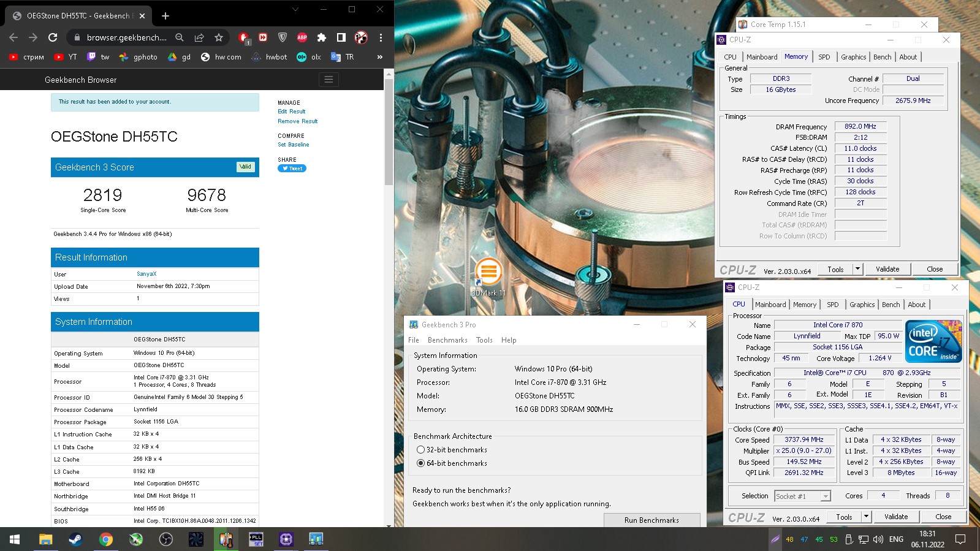Click the browser page vertical scrollbar
Viewport: 980px width, 551px height.
[389, 132]
